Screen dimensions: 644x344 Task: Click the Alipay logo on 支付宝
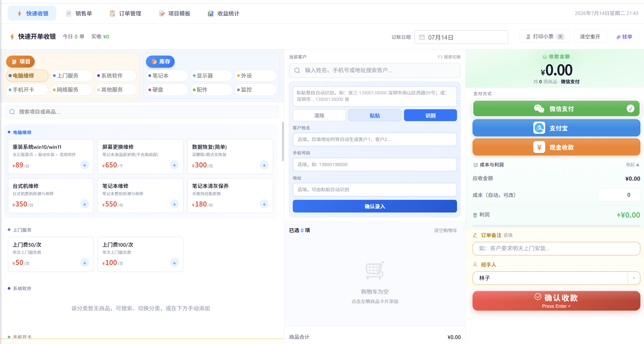click(x=539, y=128)
